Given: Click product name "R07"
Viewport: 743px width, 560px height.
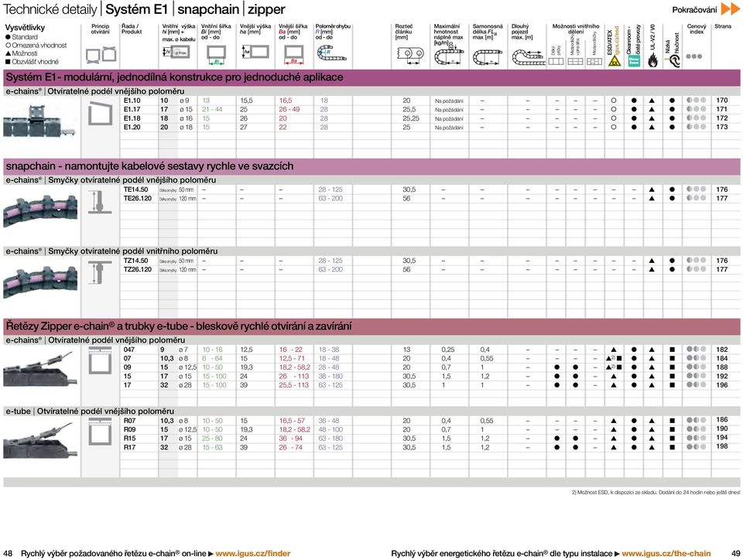Looking at the screenshot, I should click(x=130, y=420).
